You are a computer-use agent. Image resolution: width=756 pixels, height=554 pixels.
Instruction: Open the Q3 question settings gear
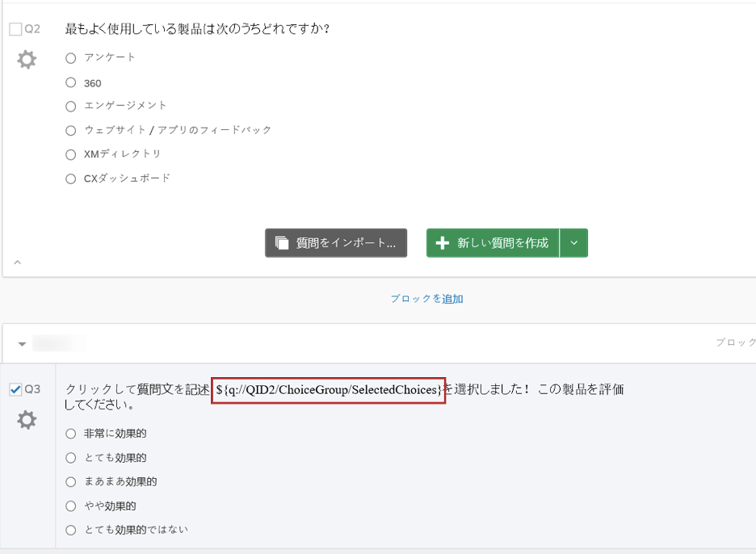[x=27, y=420]
